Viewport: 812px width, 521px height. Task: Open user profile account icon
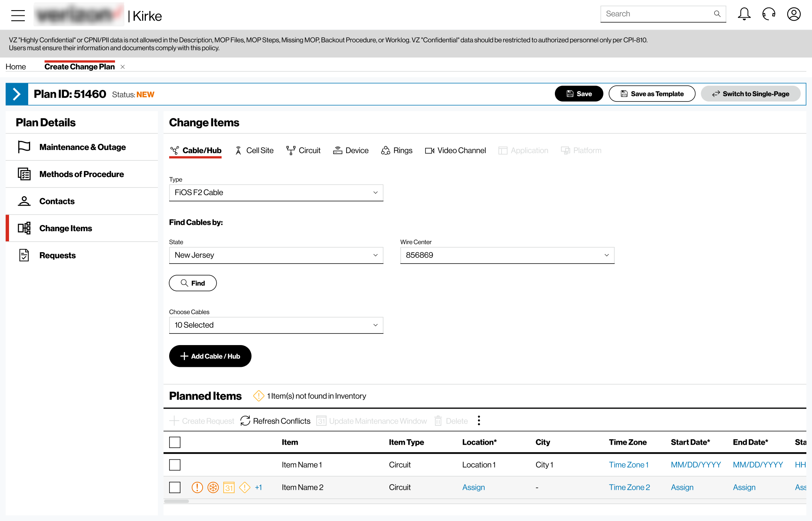coord(794,14)
